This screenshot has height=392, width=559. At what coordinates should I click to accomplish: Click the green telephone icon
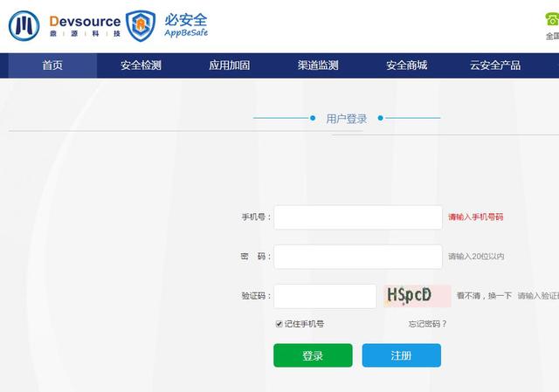(x=552, y=19)
